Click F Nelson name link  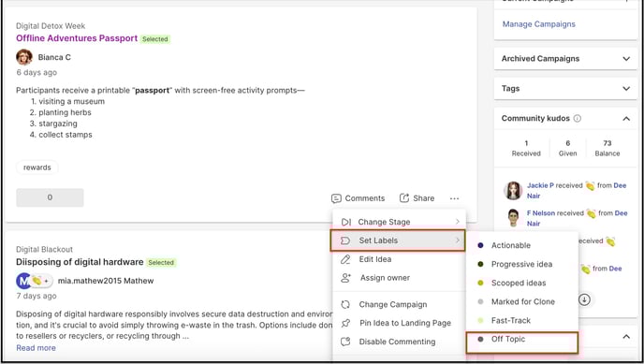[x=541, y=213]
